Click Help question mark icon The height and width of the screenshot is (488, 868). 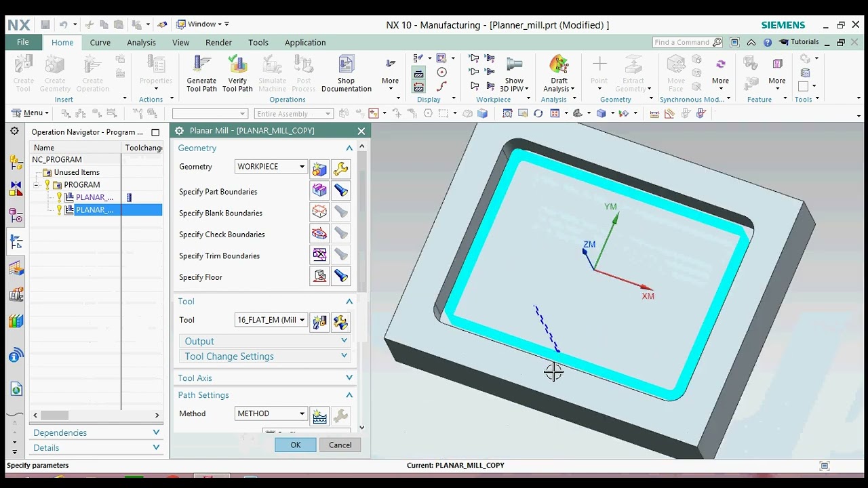[768, 42]
